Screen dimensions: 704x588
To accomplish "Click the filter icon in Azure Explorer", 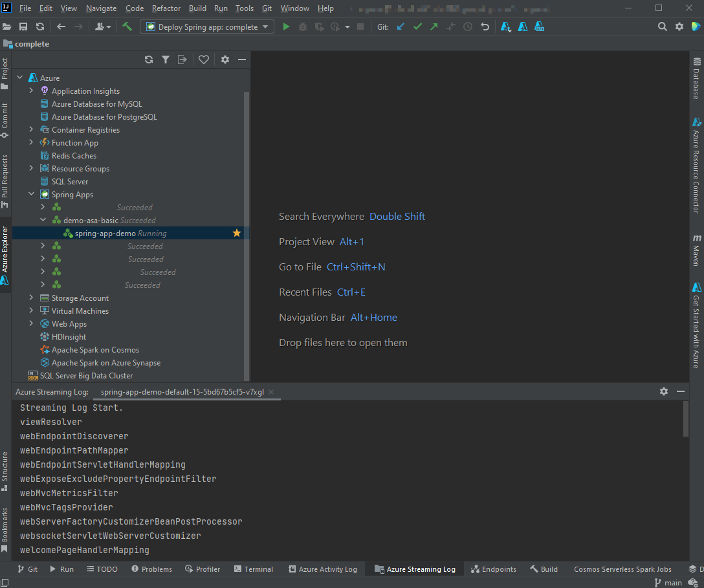I will point(166,60).
